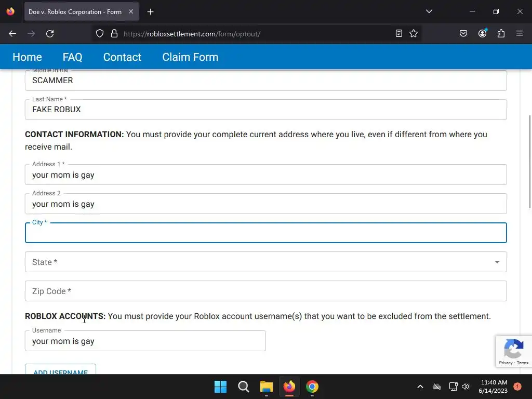The image size is (532, 399).
Task: Click the Firefox logo in the title bar
Action: click(x=10, y=11)
